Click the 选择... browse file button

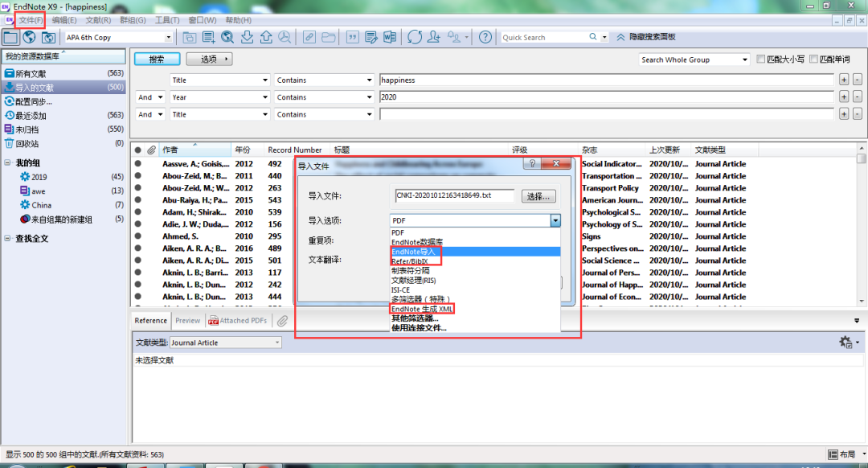point(538,197)
